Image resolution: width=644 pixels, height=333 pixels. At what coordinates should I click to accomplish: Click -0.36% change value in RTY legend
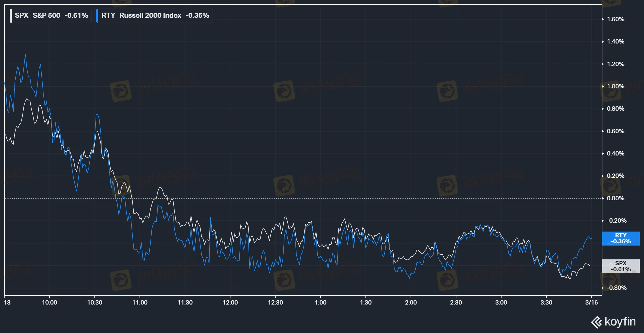tap(197, 15)
